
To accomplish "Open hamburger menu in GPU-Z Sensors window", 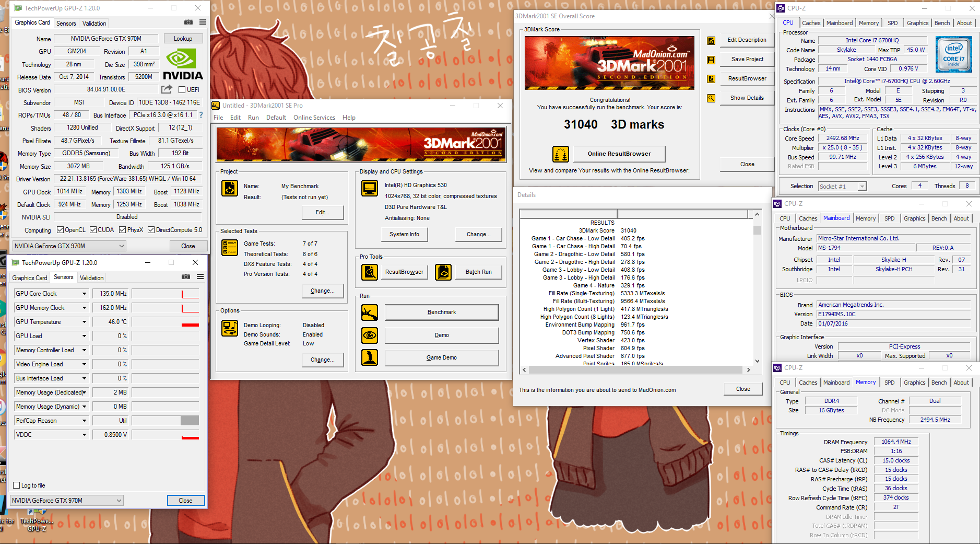I will click(200, 277).
